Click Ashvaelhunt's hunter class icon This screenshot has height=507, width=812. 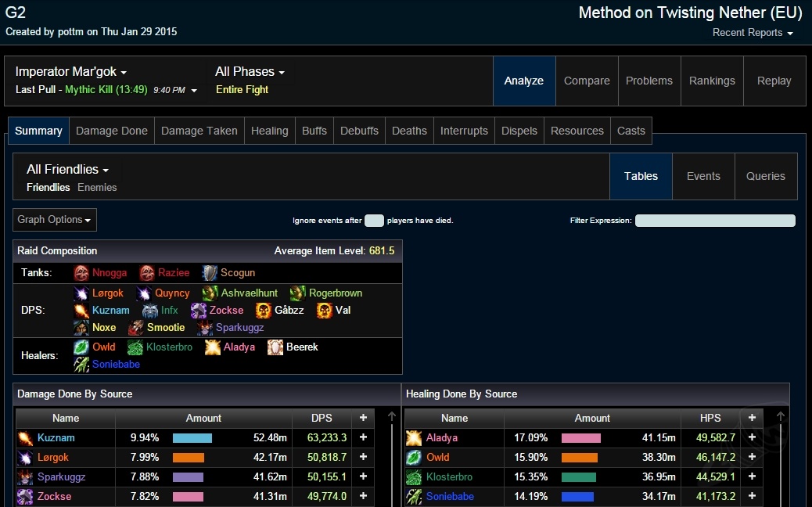click(x=210, y=293)
